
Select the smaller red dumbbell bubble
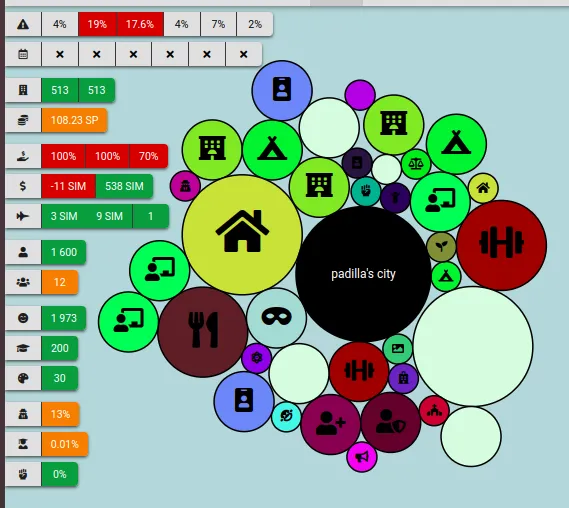point(359,371)
